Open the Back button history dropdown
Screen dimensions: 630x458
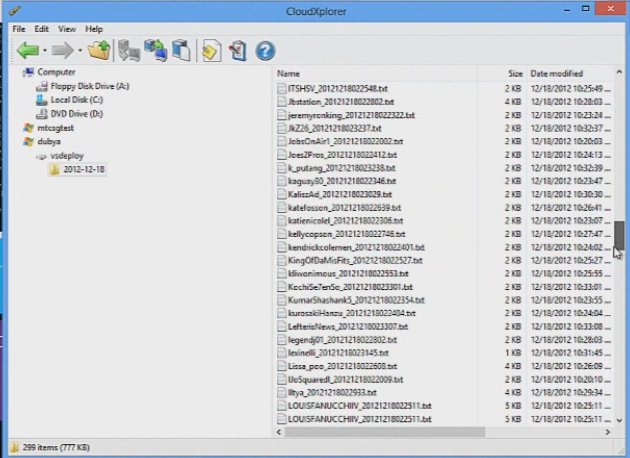click(45, 51)
